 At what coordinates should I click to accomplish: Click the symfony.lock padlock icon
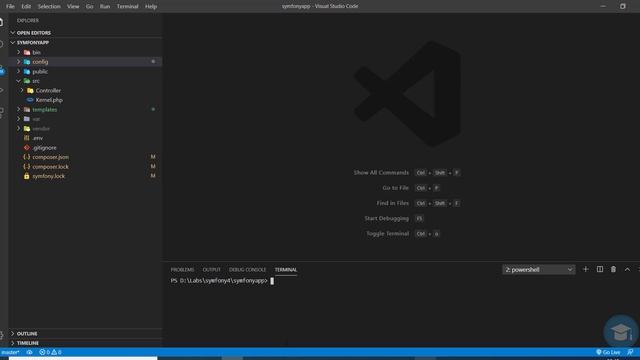[27, 176]
